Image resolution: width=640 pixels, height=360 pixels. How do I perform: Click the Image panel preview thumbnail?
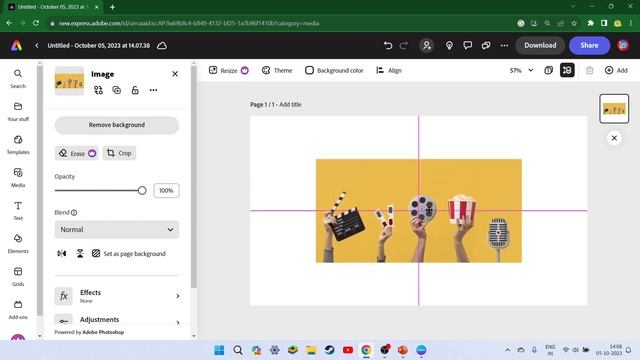69,81
